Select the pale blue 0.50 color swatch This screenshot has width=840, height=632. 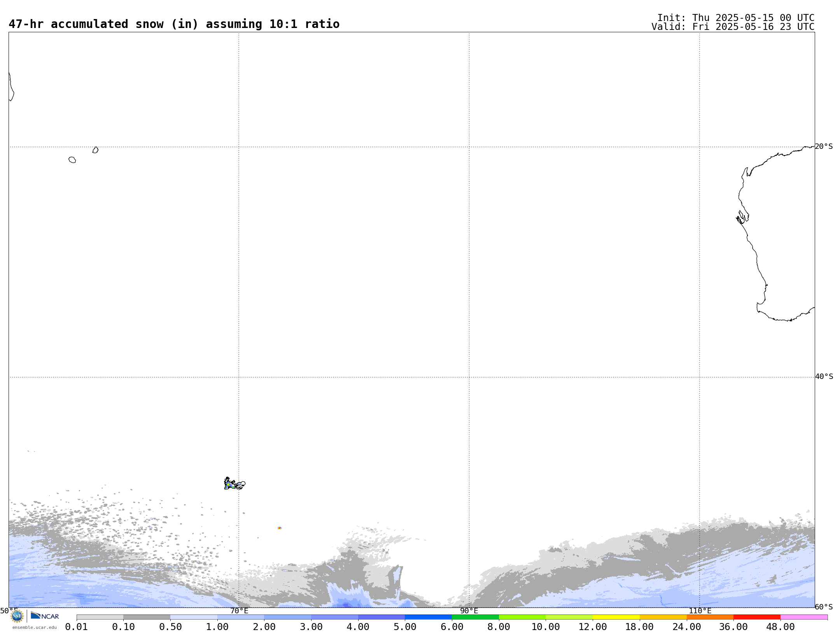[x=194, y=617]
